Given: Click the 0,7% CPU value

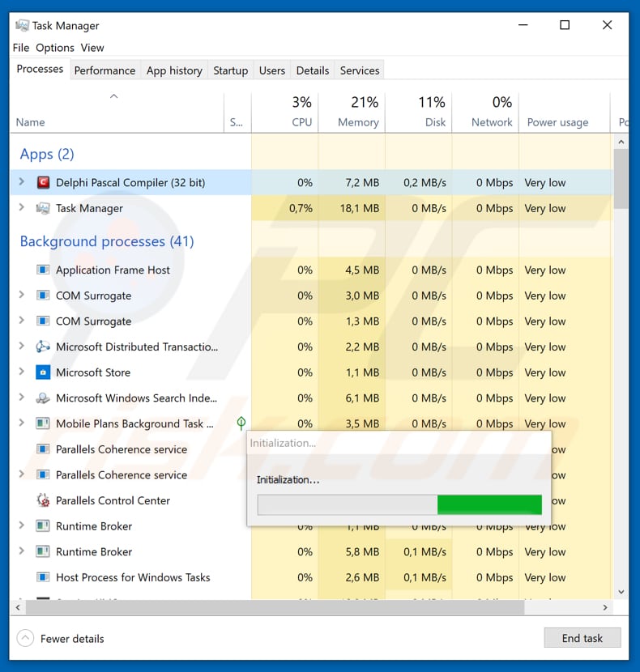Looking at the screenshot, I should click(301, 208).
